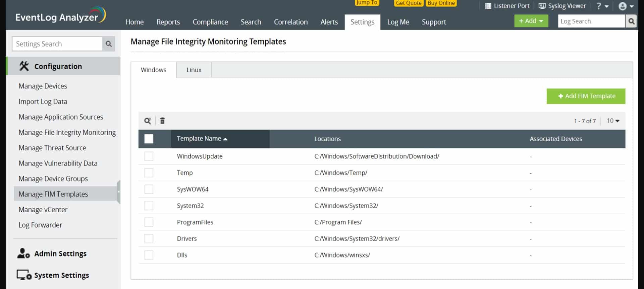This screenshot has width=644, height=289.
Task: Check the System32 template checkbox
Action: coord(149,206)
